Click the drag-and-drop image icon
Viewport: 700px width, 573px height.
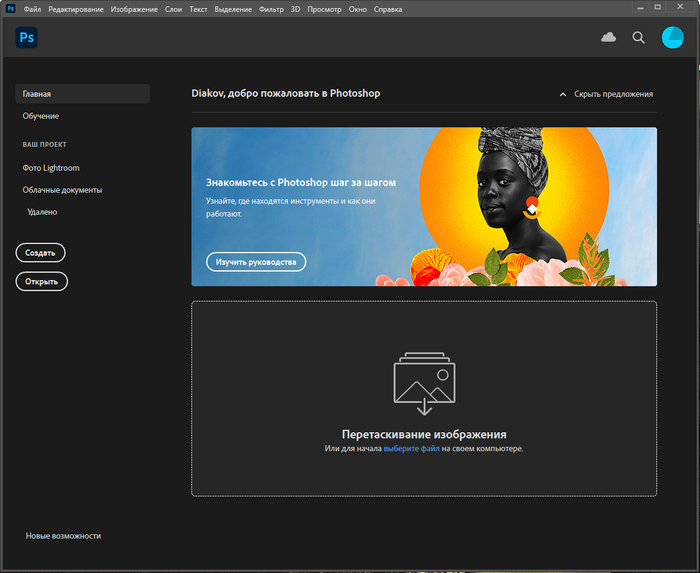(424, 383)
